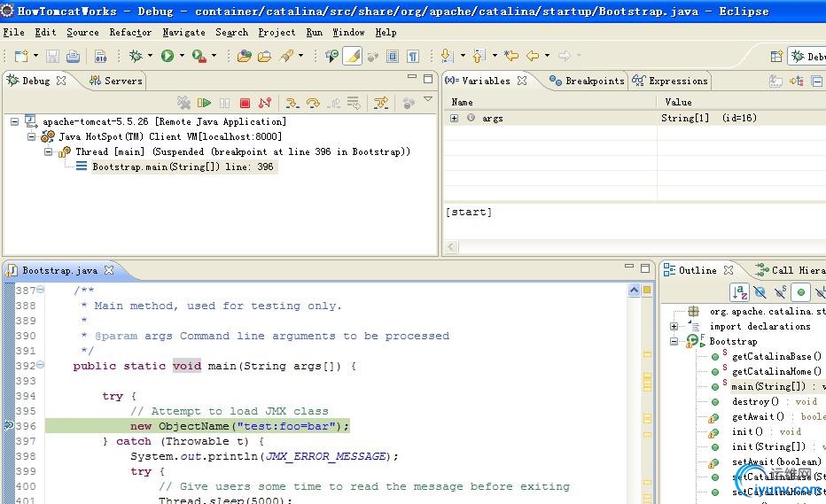Image resolution: width=826 pixels, height=504 pixels.
Task: Toggle Hide Fields in the Outline toolbar
Action: pyautogui.click(x=760, y=291)
